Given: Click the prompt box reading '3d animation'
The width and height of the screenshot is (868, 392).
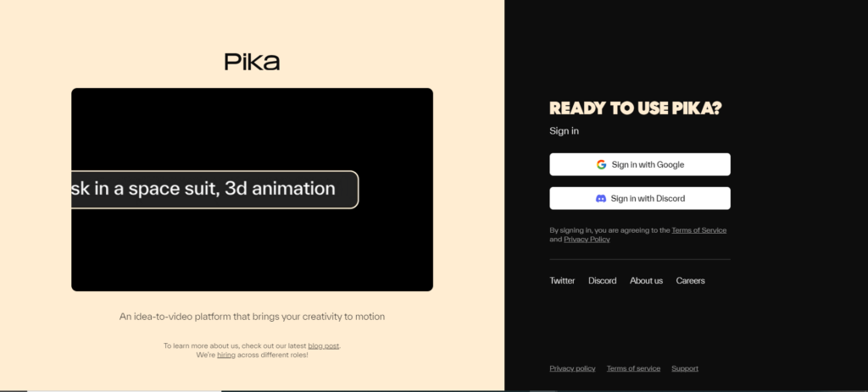Looking at the screenshot, I should [214, 190].
